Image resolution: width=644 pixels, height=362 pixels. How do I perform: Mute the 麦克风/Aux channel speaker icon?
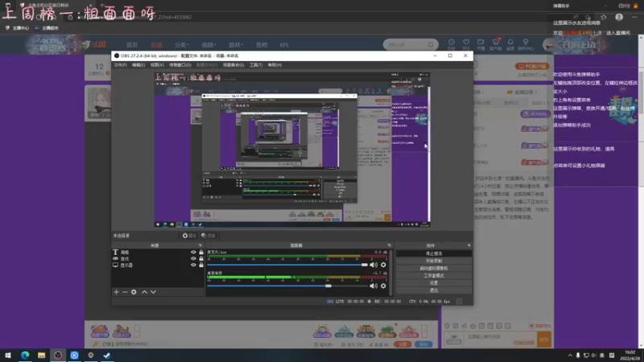pyautogui.click(x=374, y=265)
